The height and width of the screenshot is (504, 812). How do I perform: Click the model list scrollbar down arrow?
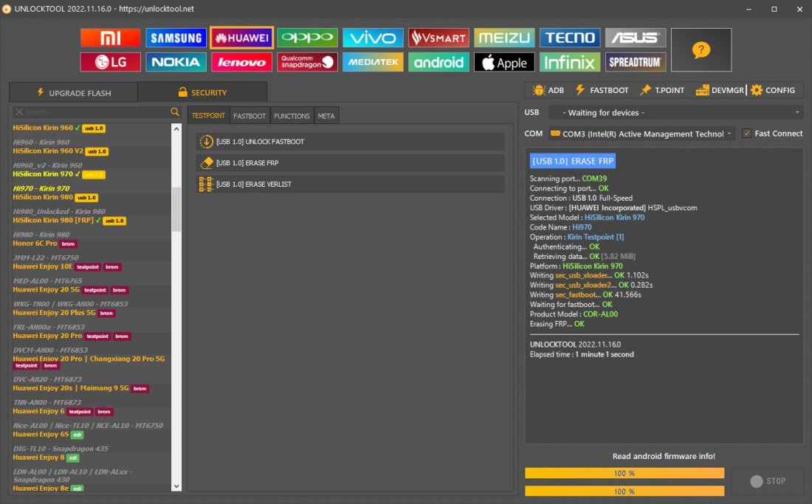176,486
